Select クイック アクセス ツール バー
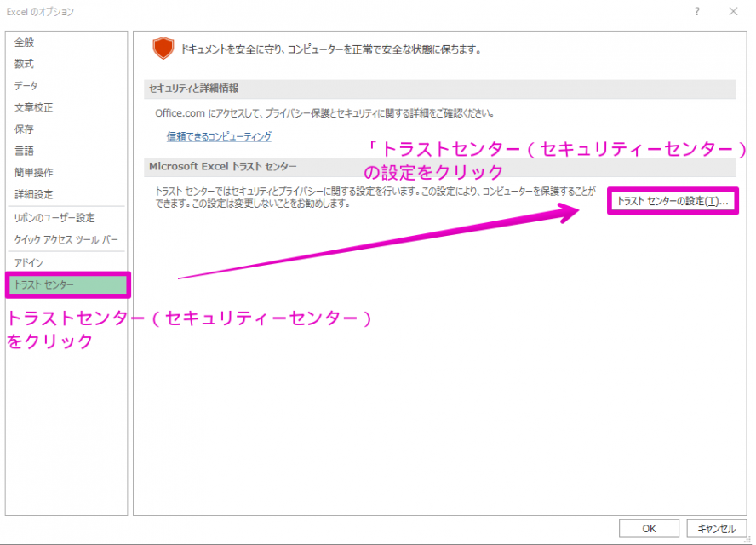This screenshot has height=545, width=756. pos(66,239)
